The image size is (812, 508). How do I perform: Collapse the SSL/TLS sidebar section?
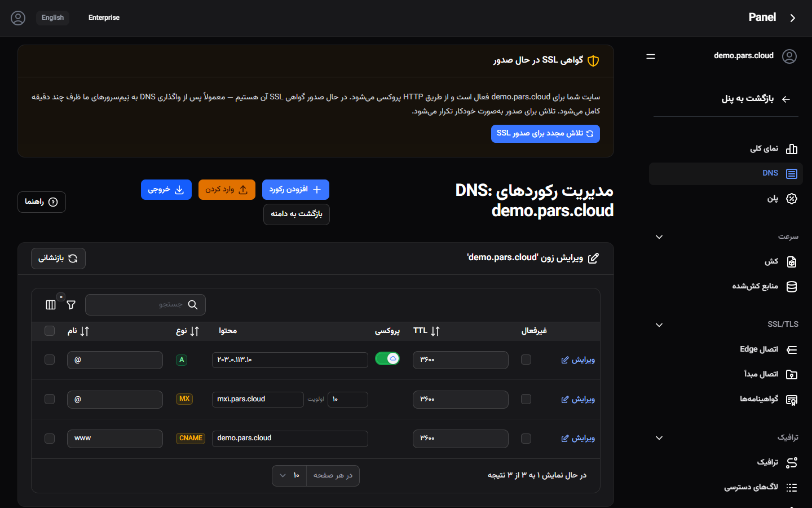click(x=659, y=325)
